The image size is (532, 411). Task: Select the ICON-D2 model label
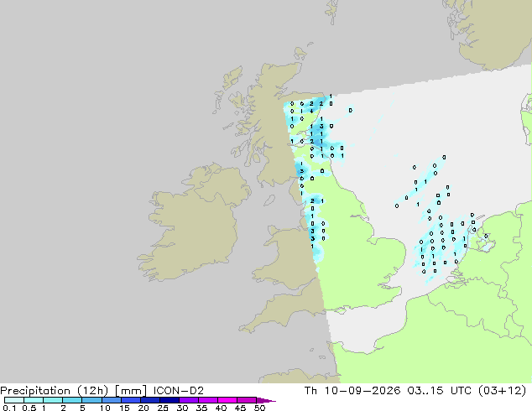point(179,391)
